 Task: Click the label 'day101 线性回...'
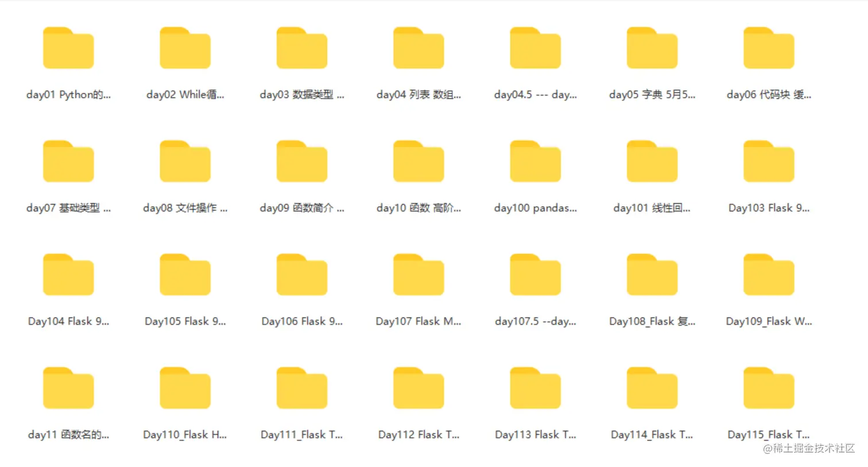click(x=652, y=208)
